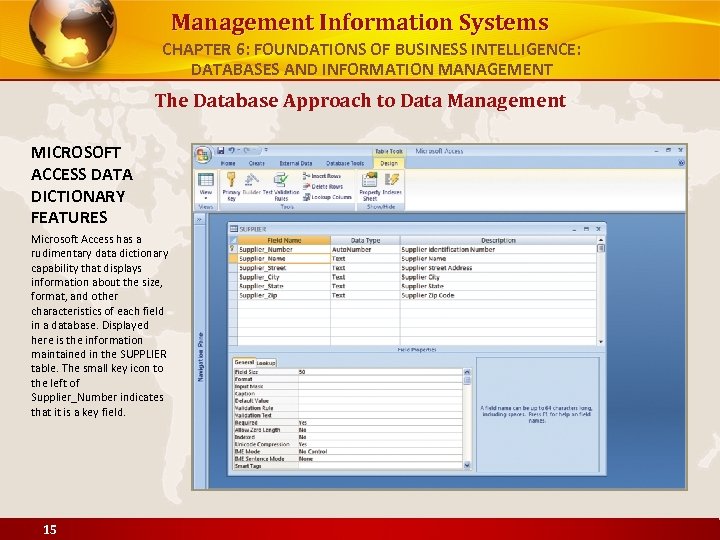Click the Required property value Yes
720x540 pixels.
(380, 422)
